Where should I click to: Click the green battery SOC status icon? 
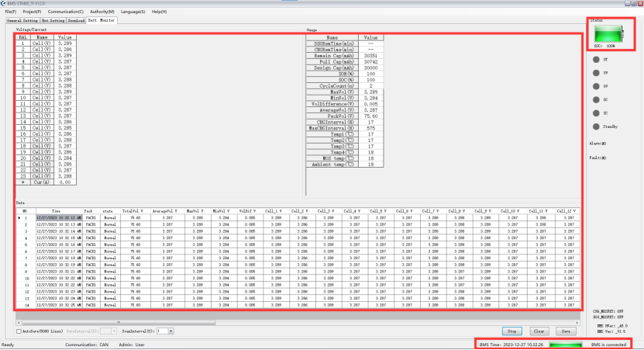click(611, 33)
